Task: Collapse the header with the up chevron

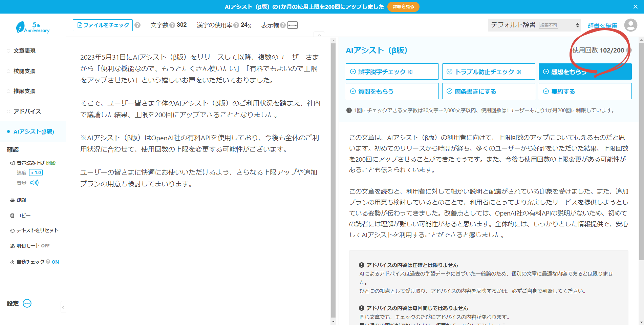Action: (x=319, y=35)
